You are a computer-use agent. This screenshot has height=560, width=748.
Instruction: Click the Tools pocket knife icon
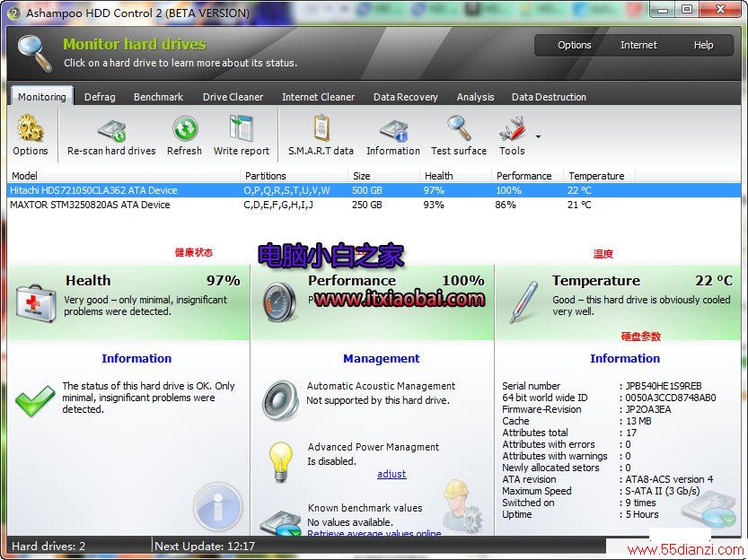(513, 128)
